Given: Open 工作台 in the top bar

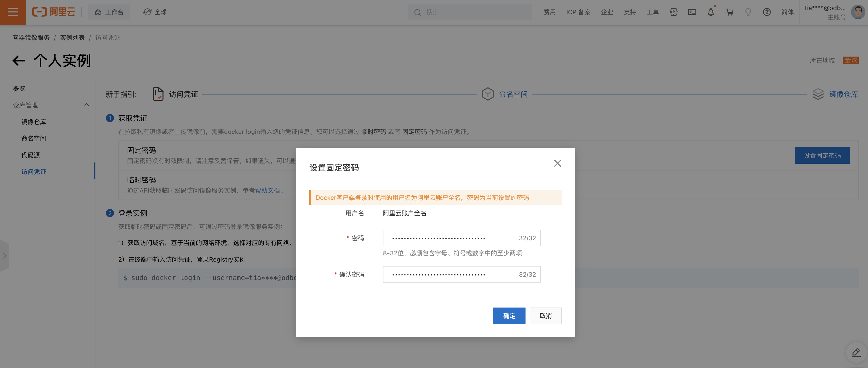Looking at the screenshot, I should coord(109,12).
